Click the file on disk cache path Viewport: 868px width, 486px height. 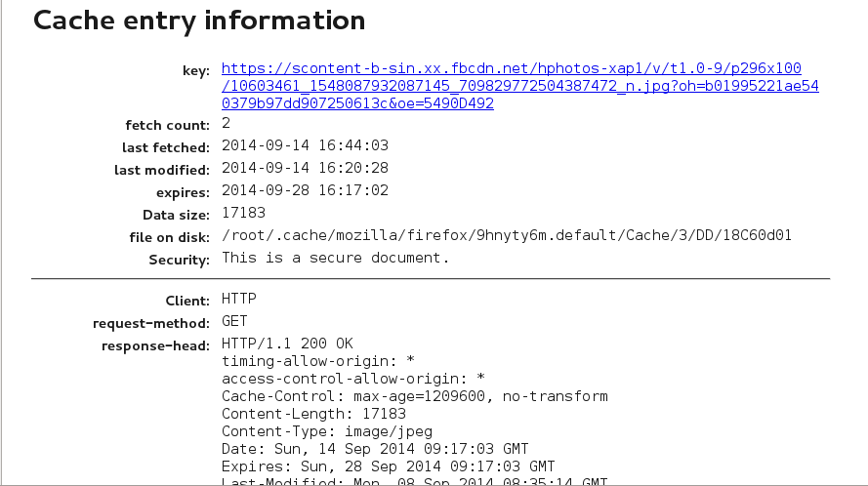tap(507, 235)
